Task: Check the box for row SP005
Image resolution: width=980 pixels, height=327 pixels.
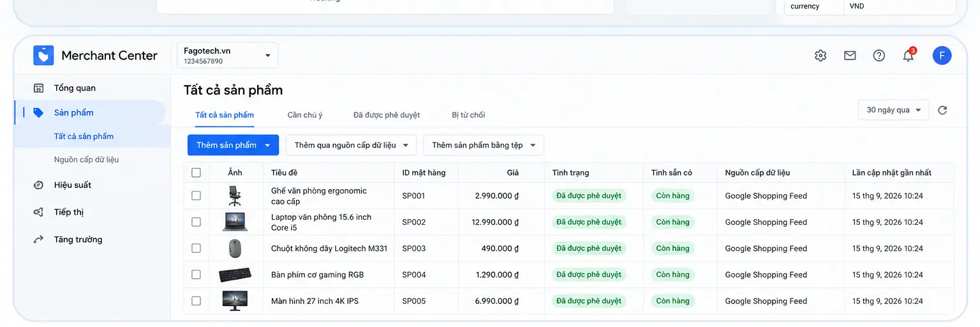Action: (x=196, y=301)
